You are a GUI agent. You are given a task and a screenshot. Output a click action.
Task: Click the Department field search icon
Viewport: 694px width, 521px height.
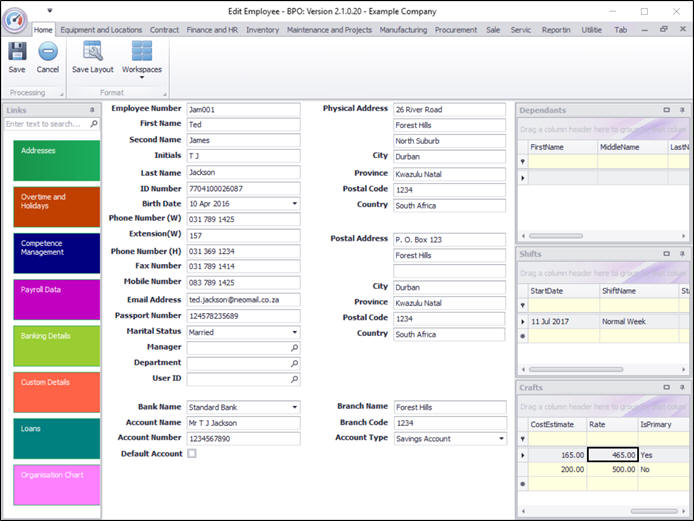294,364
